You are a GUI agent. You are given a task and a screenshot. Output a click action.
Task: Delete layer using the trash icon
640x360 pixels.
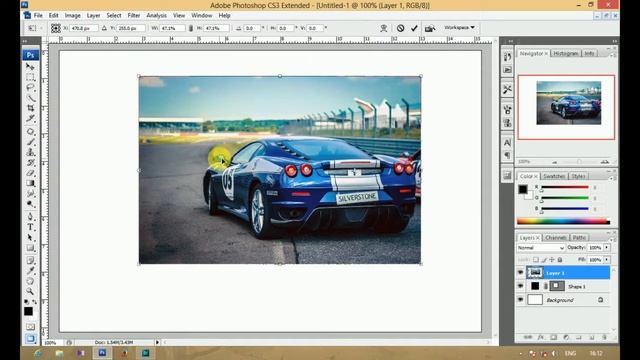(x=604, y=338)
